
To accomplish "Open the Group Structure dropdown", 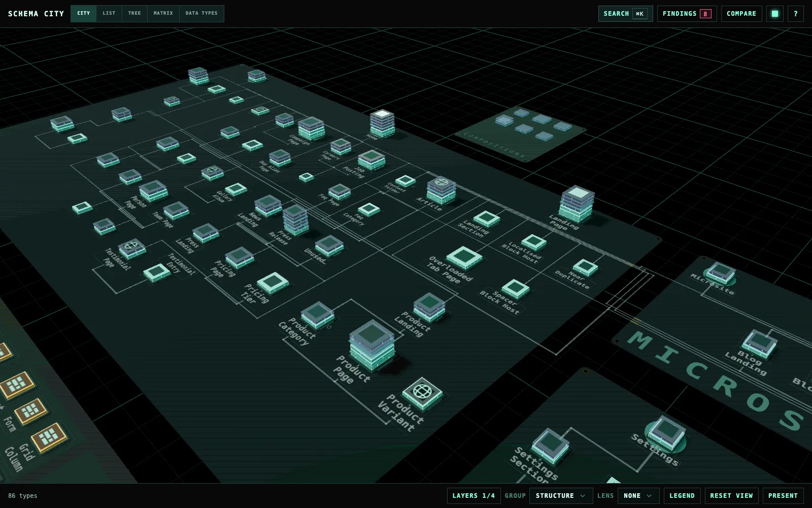I will pos(561,496).
